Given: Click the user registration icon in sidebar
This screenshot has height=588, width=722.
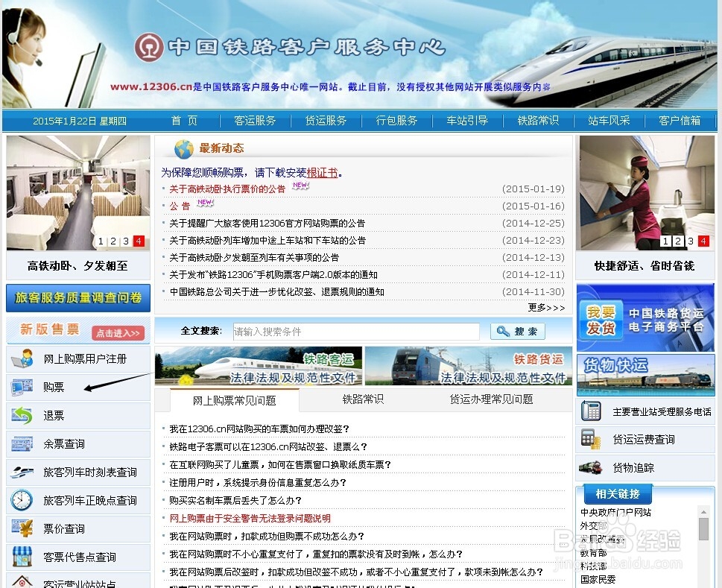Looking at the screenshot, I should coord(22,358).
